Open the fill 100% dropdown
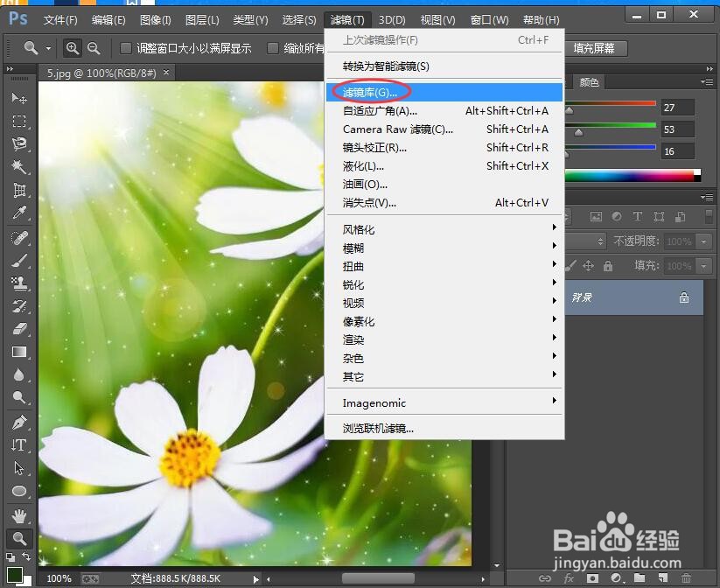The width and height of the screenshot is (720, 588). [703, 265]
